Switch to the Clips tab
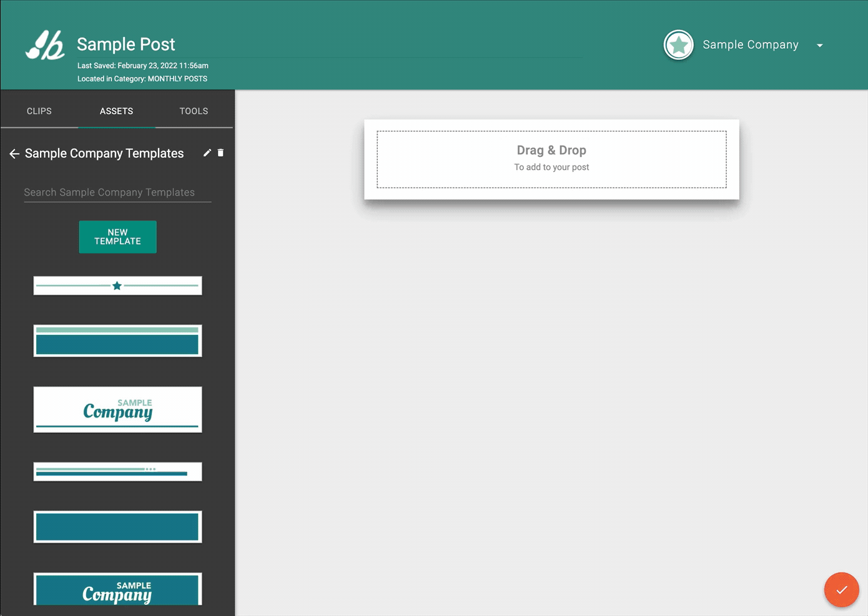 pyautogui.click(x=39, y=111)
